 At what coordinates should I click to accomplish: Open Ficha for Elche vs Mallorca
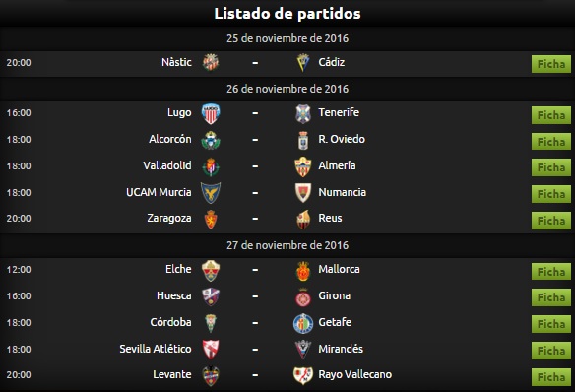coord(551,272)
